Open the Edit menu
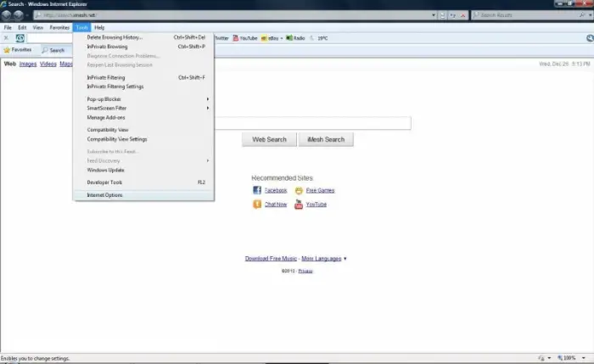This screenshot has height=364, width=594. (x=22, y=28)
